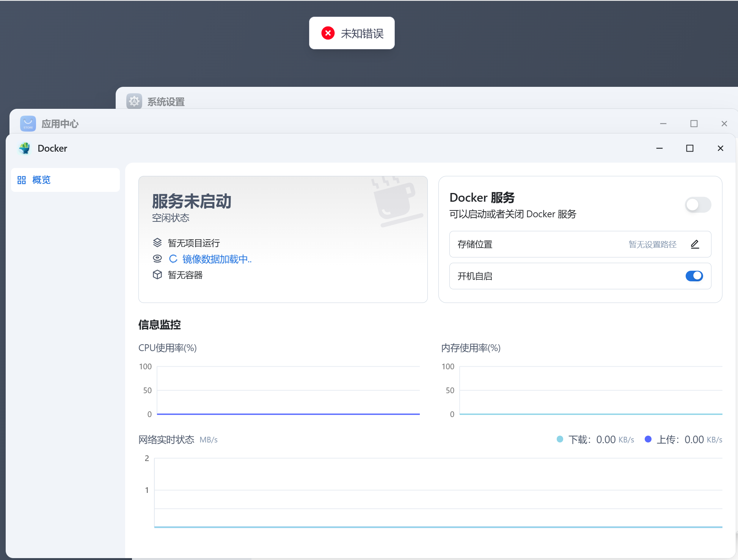Screen dimensions: 738x560
Task: Maximize the Docker window
Action: click(690, 148)
